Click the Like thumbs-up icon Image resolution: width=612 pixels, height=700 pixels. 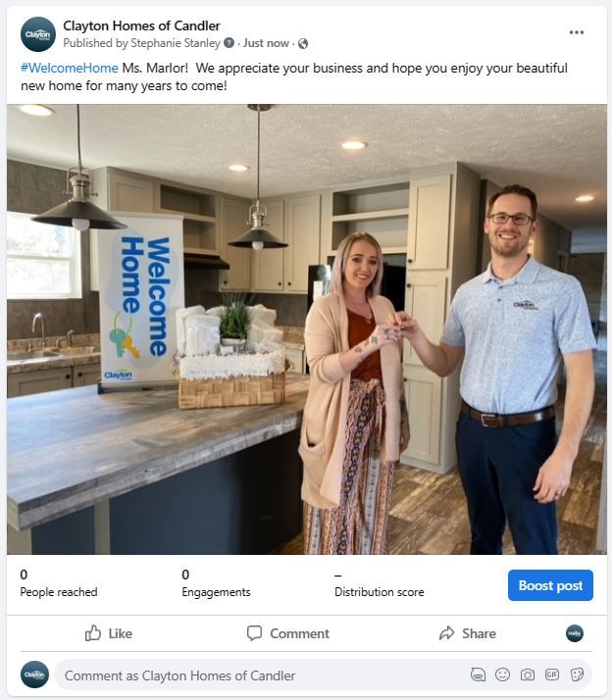coord(93,633)
